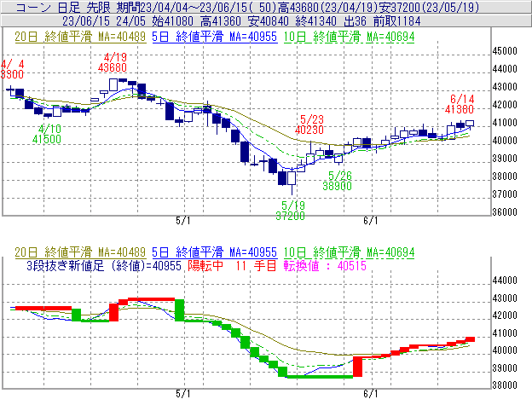
Task: Click the 5/1 date label under the top chart
Action: [x=182, y=221]
